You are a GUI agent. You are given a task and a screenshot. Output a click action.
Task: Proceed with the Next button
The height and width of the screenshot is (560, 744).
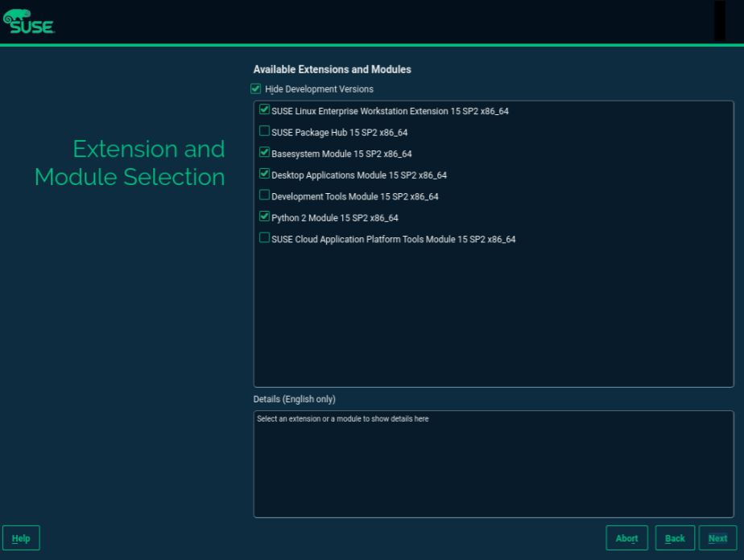click(717, 538)
